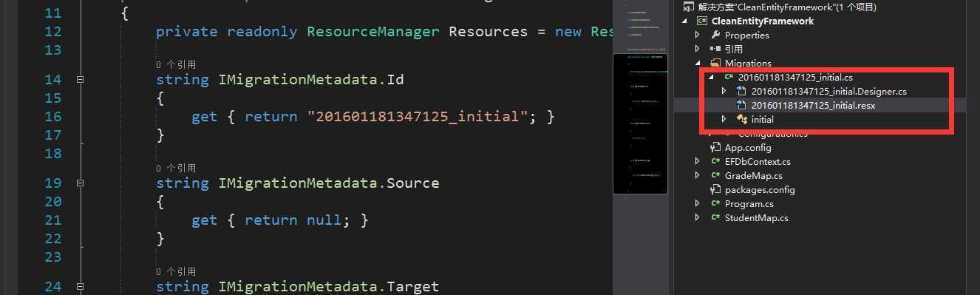Click the config icon of packages.config
Viewport: 980px width, 295px height.
(715, 189)
